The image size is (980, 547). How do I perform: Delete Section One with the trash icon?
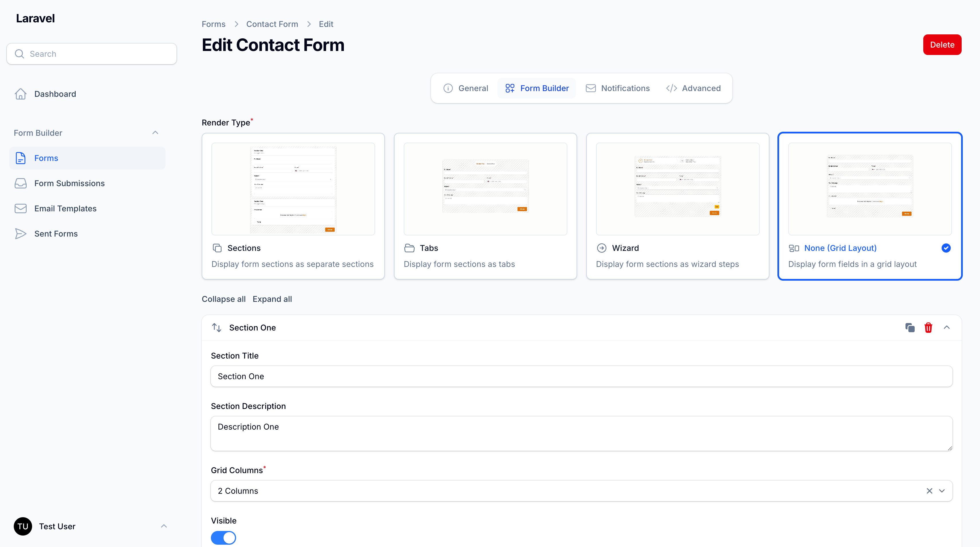(x=928, y=327)
